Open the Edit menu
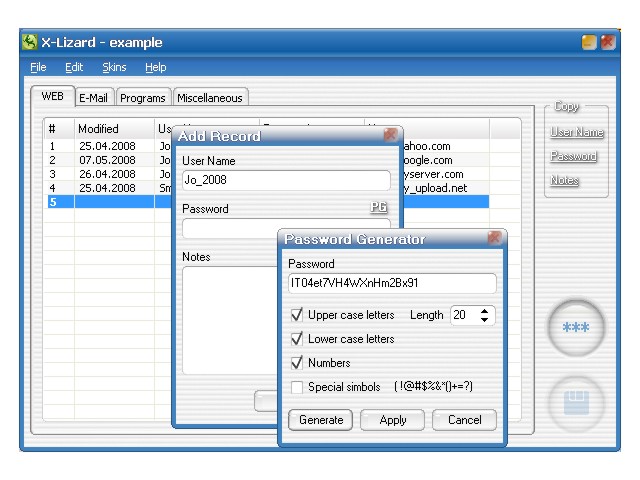The height and width of the screenshot is (480, 640). [74, 67]
